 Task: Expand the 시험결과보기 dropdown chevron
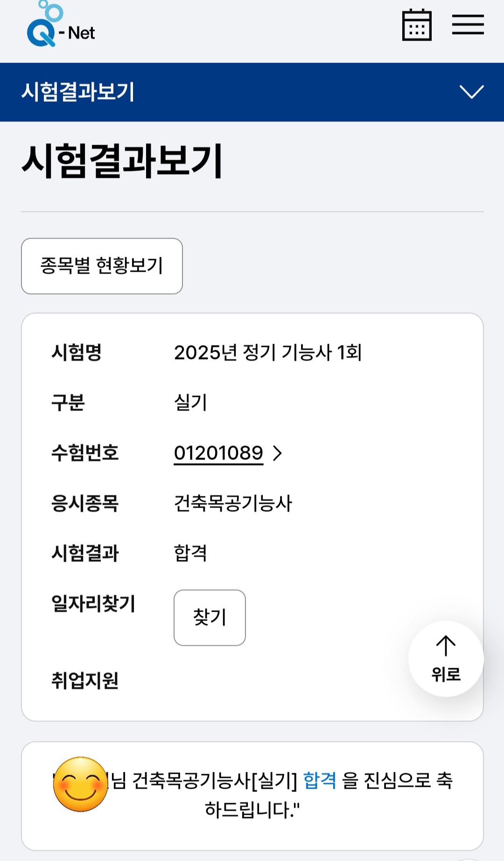click(471, 92)
